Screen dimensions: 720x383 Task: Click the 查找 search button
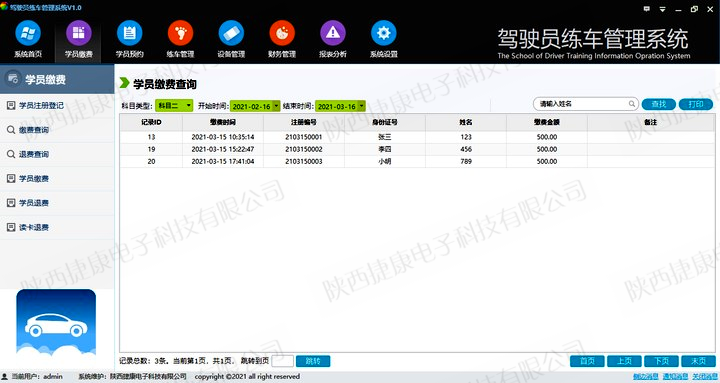[x=658, y=104]
